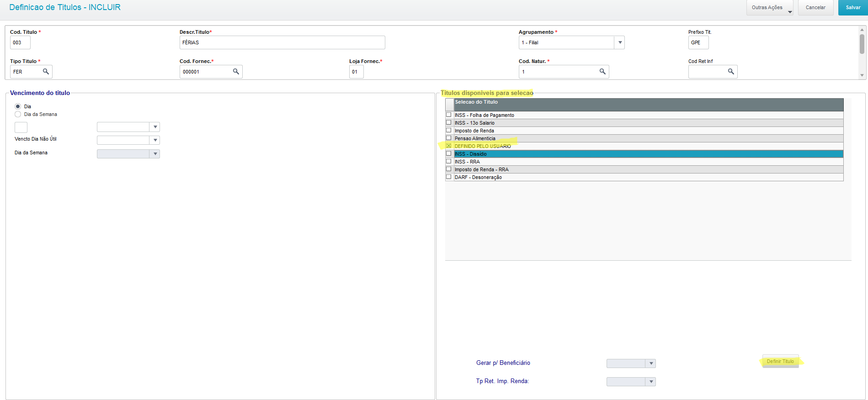Open Gerar p/ Beneficiário dropdown
The image size is (868, 400).
[651, 363]
